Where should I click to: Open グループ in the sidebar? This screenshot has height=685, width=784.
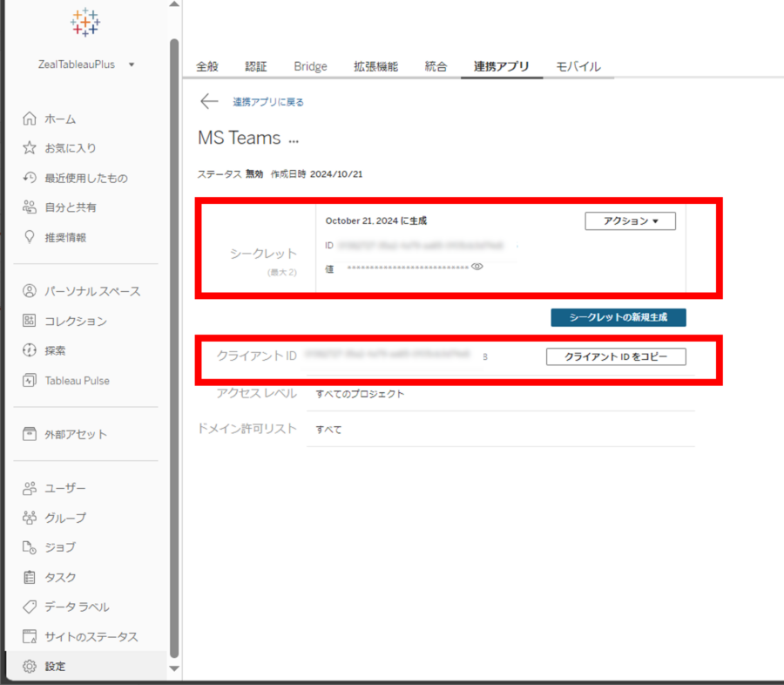(65, 518)
